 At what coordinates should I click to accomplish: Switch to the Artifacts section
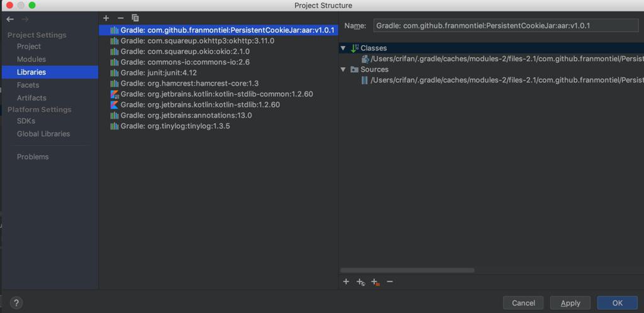31,98
